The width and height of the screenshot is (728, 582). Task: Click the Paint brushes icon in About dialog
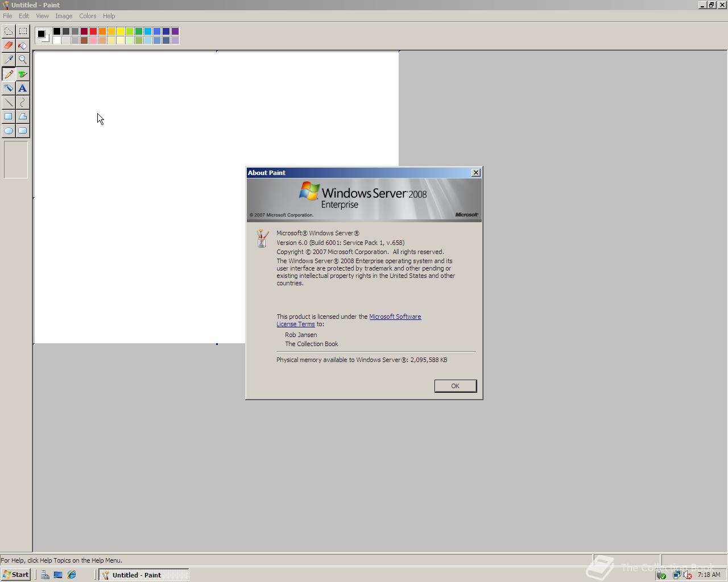tap(262, 238)
